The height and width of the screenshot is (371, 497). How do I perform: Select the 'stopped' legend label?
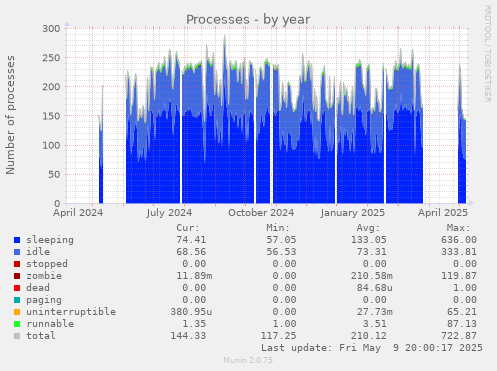point(47,264)
